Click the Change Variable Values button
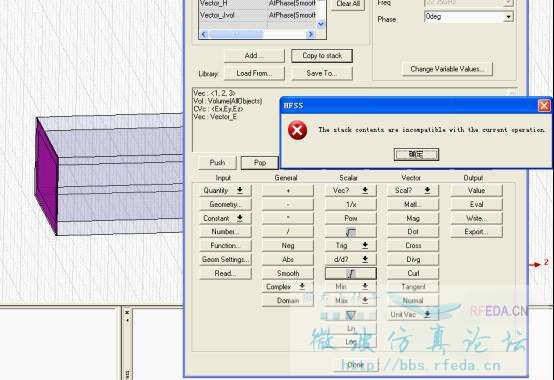 pyautogui.click(x=447, y=69)
